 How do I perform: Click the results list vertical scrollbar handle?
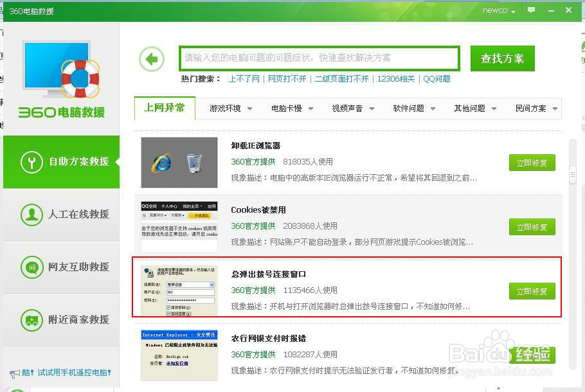(x=572, y=174)
